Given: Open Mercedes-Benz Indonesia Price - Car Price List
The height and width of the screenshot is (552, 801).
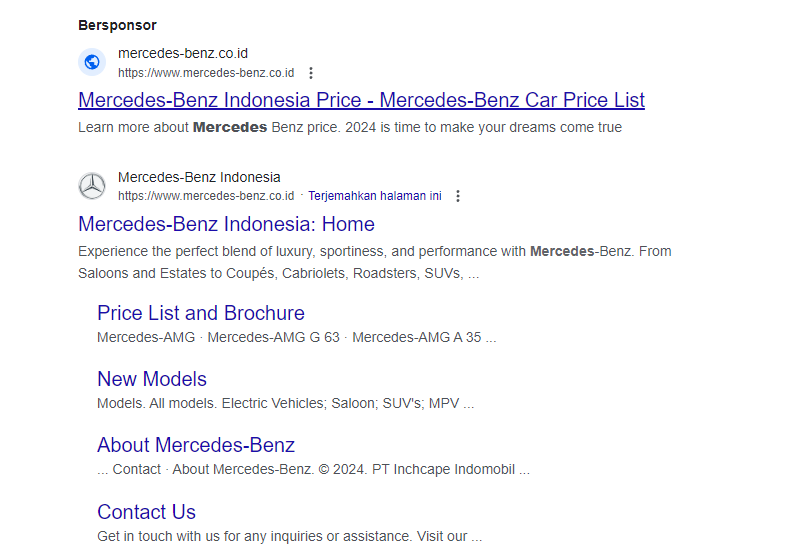Looking at the screenshot, I should tap(361, 100).
